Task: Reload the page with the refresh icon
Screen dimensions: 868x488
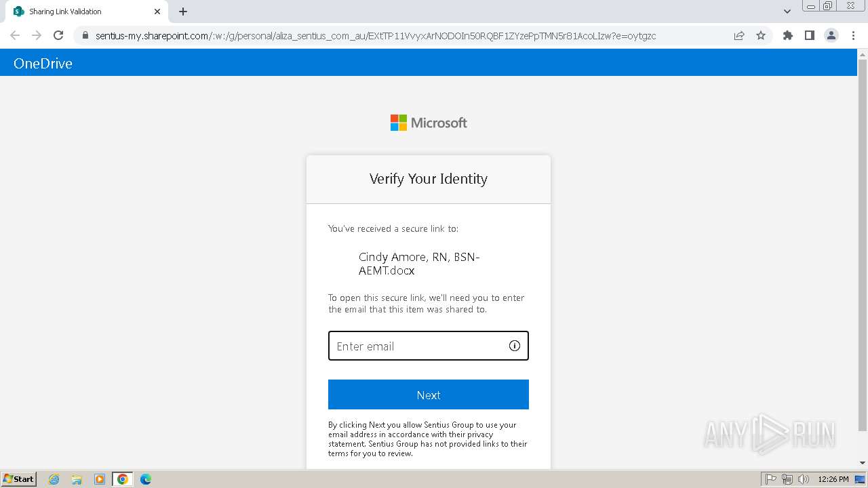Action: [58, 35]
